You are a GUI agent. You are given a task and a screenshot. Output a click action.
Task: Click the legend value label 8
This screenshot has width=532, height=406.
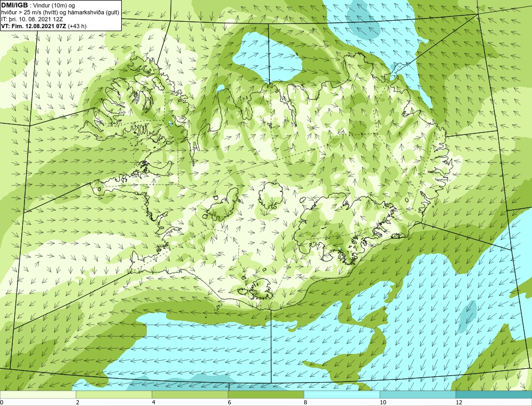tap(306, 402)
